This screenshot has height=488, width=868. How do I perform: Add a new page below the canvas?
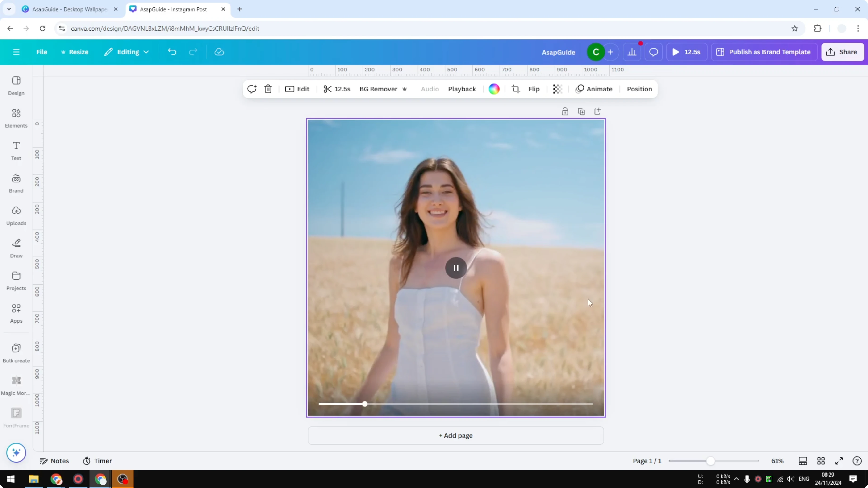pyautogui.click(x=455, y=435)
